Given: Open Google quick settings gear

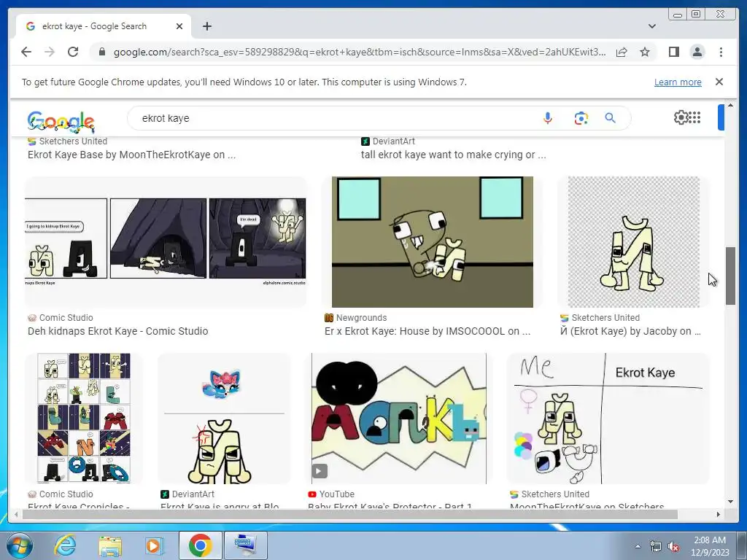Looking at the screenshot, I should click(681, 117).
